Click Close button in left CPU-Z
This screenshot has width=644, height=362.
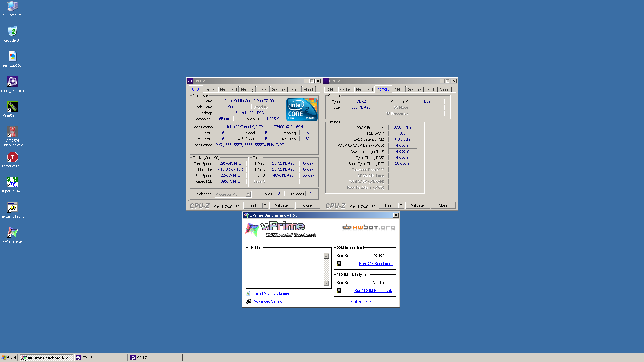click(x=307, y=205)
